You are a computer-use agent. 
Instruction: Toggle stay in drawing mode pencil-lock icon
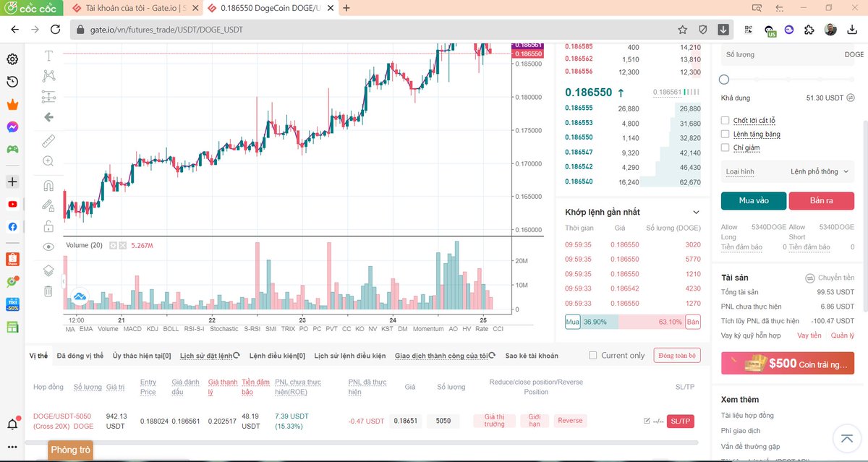(48, 205)
